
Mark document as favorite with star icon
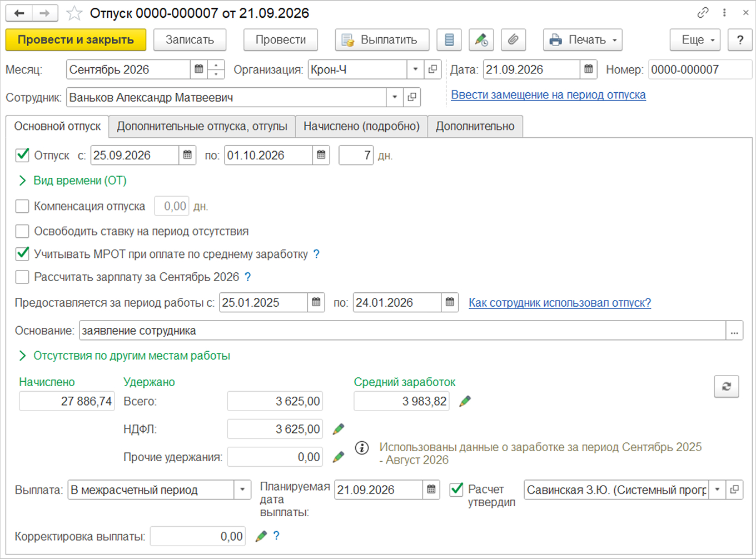pyautogui.click(x=74, y=13)
